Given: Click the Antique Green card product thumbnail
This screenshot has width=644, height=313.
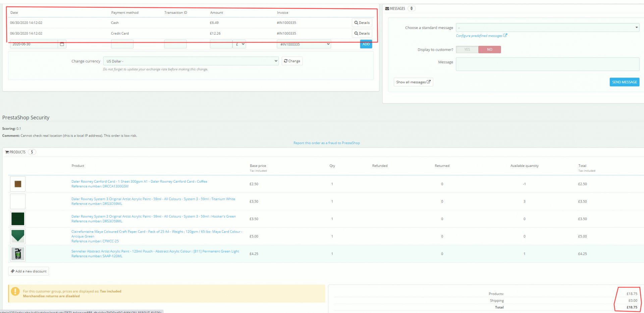Looking at the screenshot, I should [x=18, y=236].
